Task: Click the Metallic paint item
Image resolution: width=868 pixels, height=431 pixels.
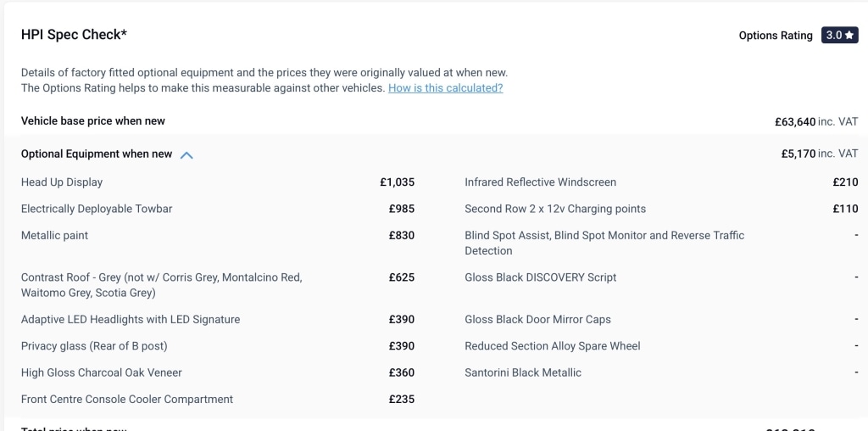Action: click(x=54, y=235)
